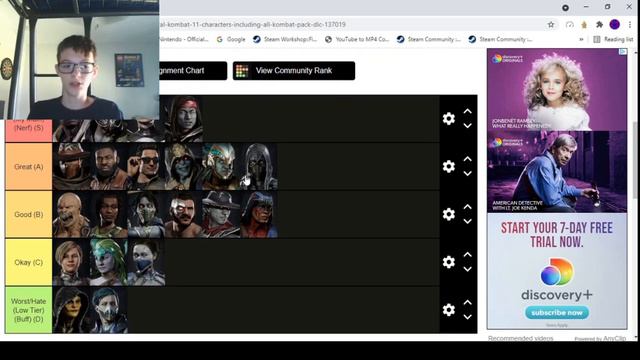Click the Alignment Chart button
Image resolution: width=640 pixels, height=360 pixels.
pyautogui.click(x=193, y=71)
